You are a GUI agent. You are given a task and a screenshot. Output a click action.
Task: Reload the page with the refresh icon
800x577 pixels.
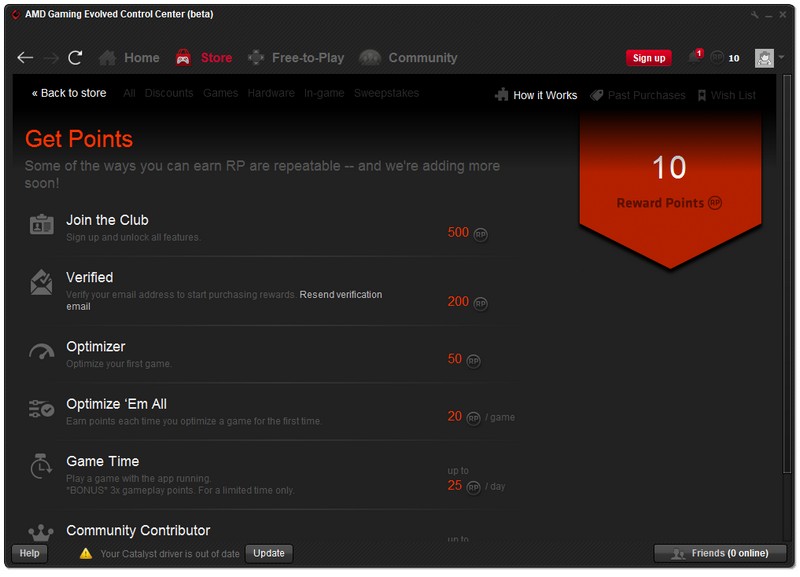pos(75,58)
